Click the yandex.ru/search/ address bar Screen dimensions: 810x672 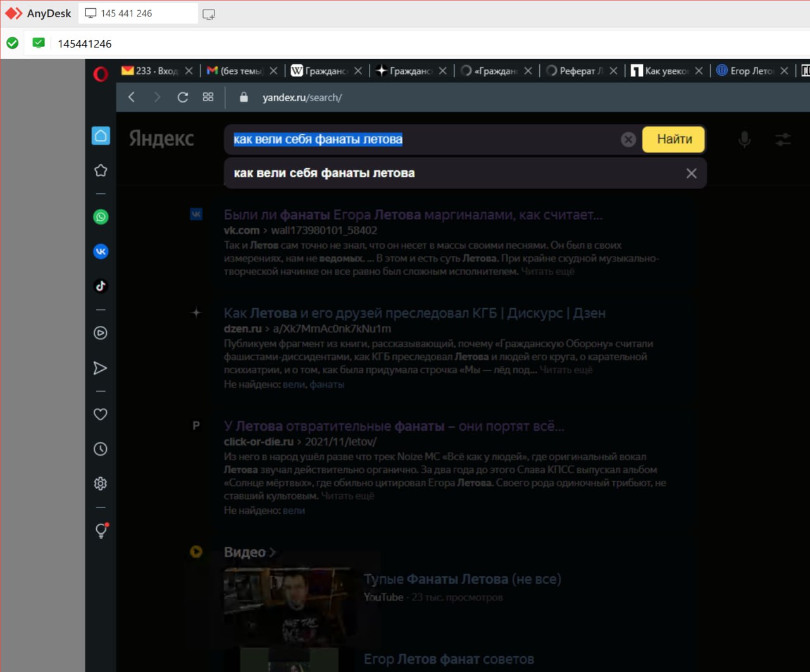302,97
